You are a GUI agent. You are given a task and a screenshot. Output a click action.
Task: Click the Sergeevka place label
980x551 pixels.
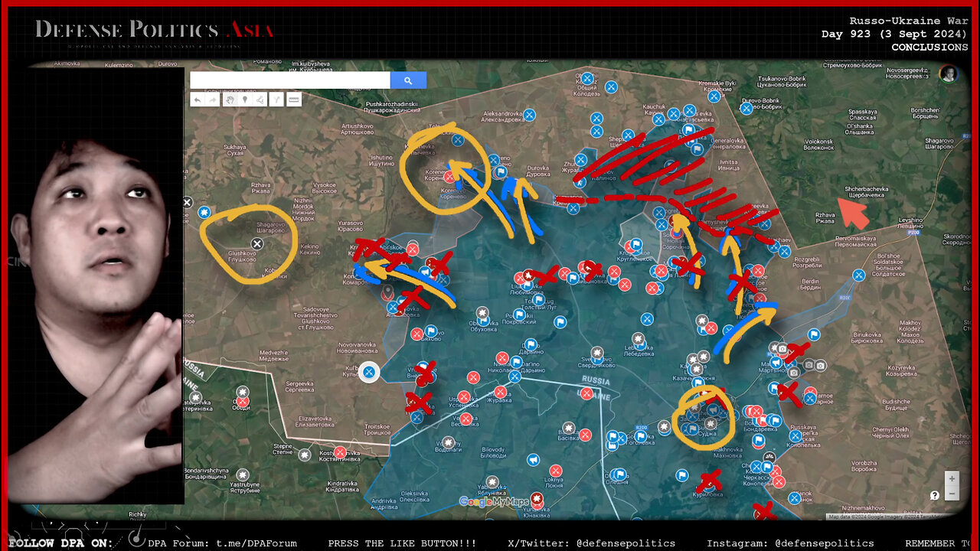[x=299, y=386]
